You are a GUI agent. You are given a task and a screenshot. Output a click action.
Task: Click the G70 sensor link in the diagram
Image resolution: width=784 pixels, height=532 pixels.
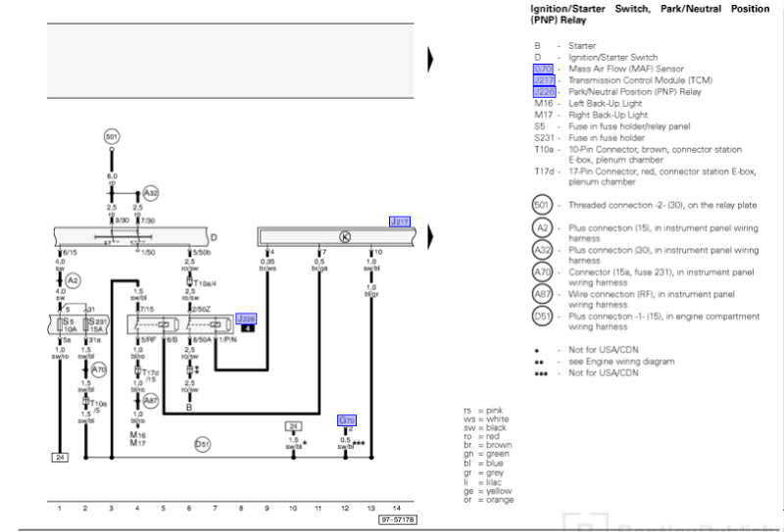tap(347, 420)
